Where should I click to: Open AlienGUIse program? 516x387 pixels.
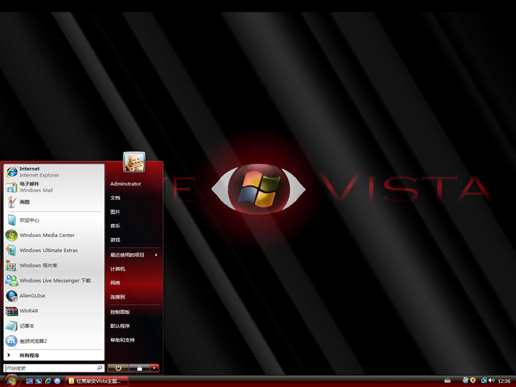click(x=54, y=296)
